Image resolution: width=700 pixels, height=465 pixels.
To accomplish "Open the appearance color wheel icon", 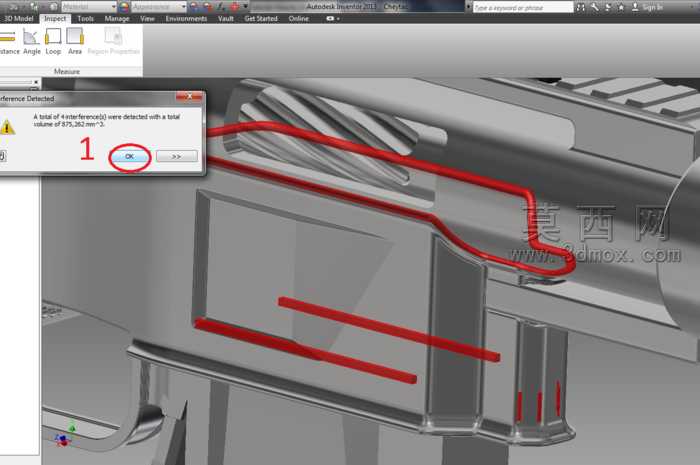I will coord(124,7).
